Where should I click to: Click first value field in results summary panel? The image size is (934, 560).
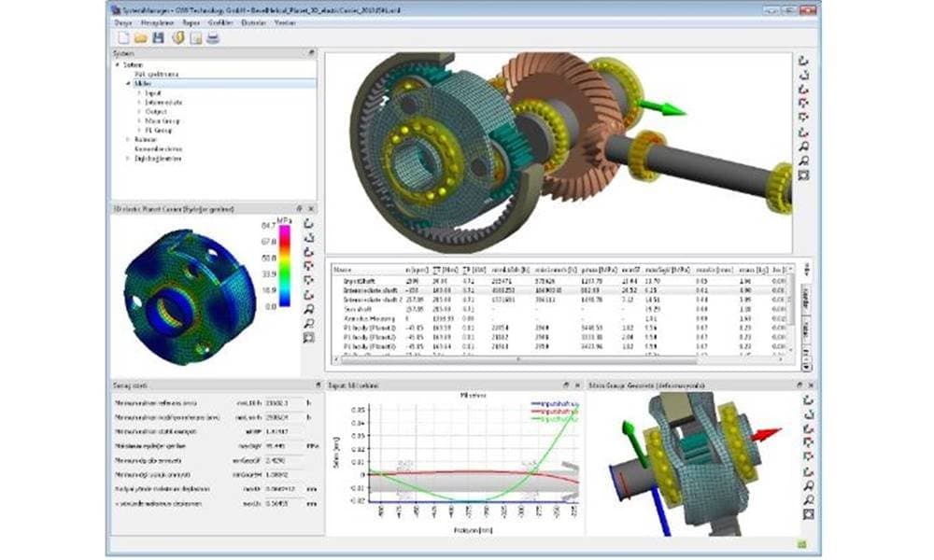pos(283,403)
